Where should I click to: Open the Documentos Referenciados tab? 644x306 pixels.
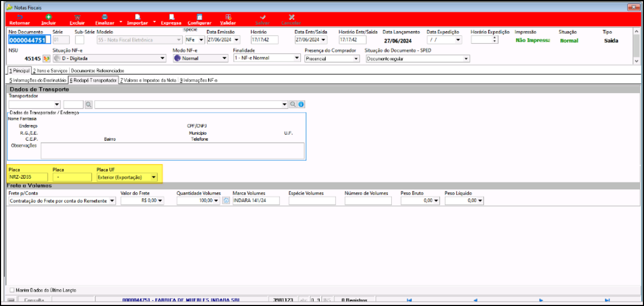pos(97,71)
